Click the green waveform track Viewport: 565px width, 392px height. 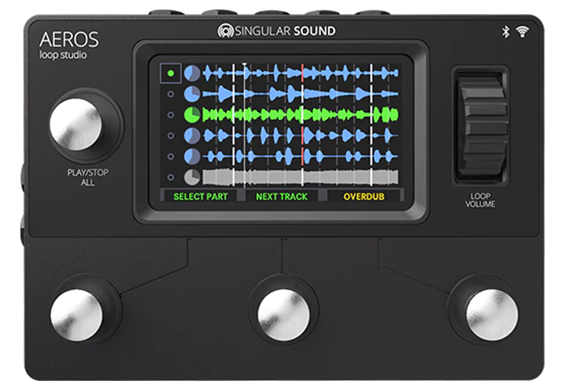(301, 114)
